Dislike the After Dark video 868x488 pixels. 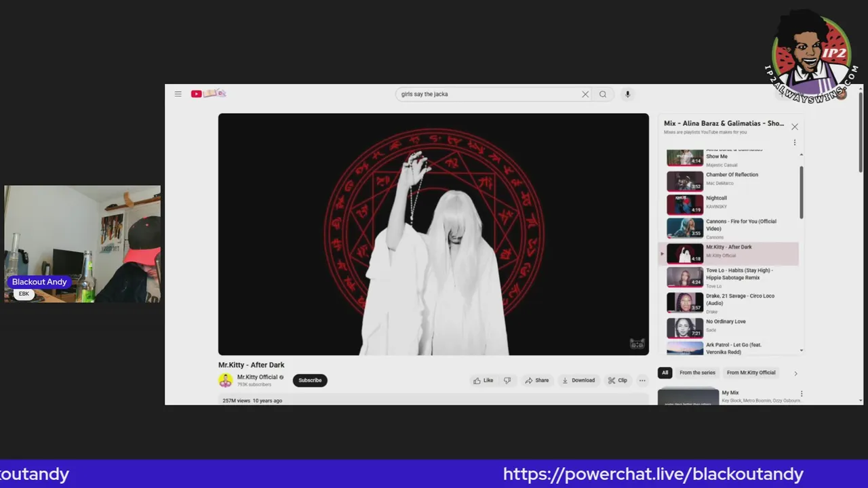(507, 380)
